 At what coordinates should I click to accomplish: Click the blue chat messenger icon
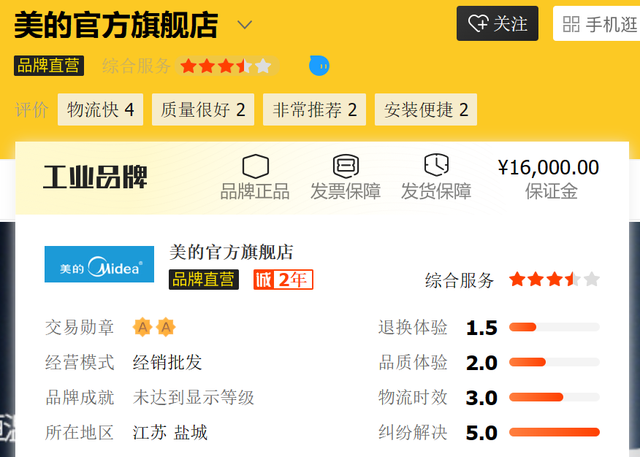[319, 66]
